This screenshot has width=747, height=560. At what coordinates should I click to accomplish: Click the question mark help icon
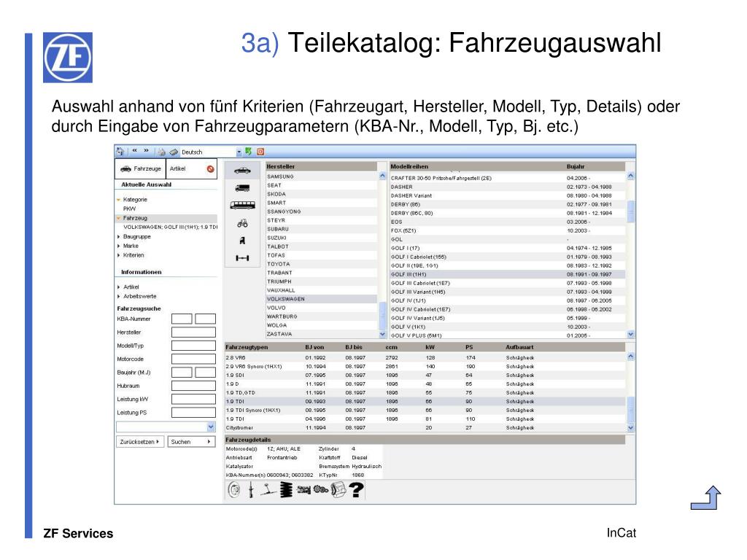(356, 489)
